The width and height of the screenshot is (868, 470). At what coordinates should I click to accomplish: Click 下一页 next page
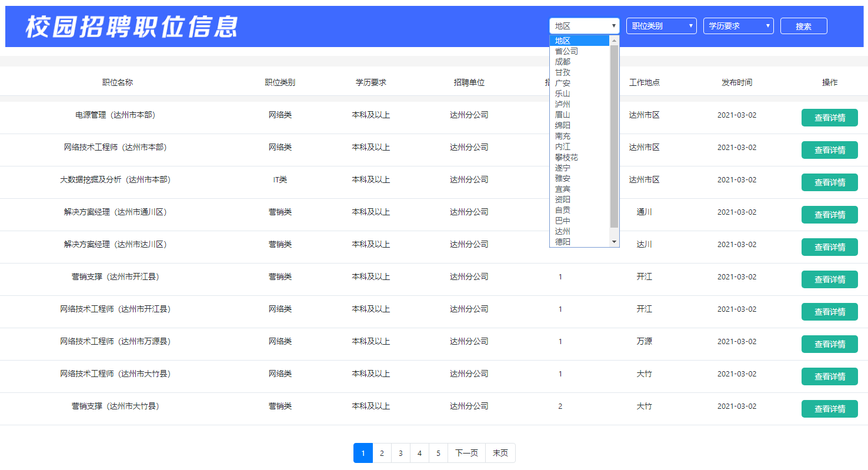coord(466,453)
